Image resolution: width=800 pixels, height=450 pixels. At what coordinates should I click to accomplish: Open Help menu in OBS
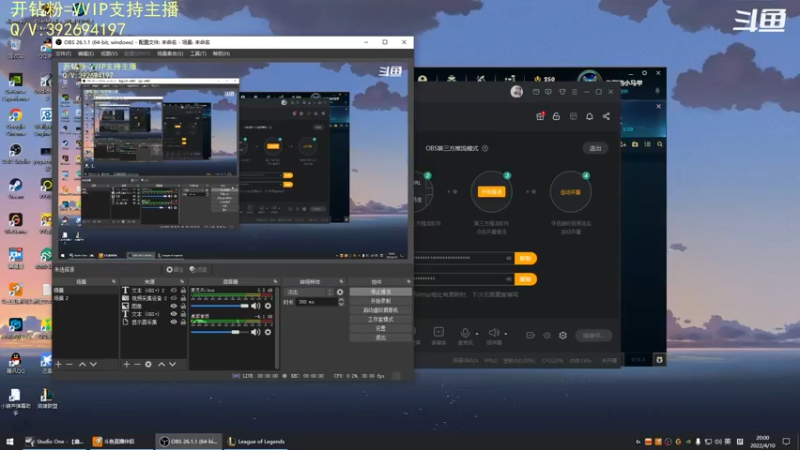221,54
